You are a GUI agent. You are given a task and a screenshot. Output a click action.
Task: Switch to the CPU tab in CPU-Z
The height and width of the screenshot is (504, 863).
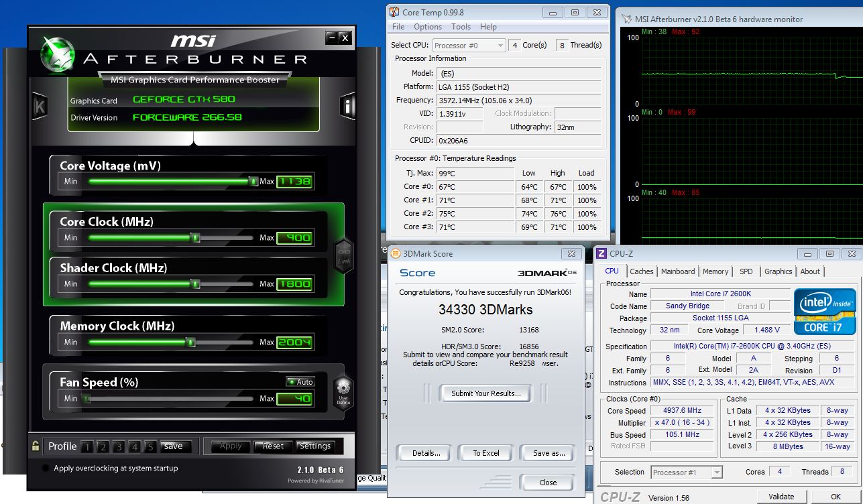[612, 271]
